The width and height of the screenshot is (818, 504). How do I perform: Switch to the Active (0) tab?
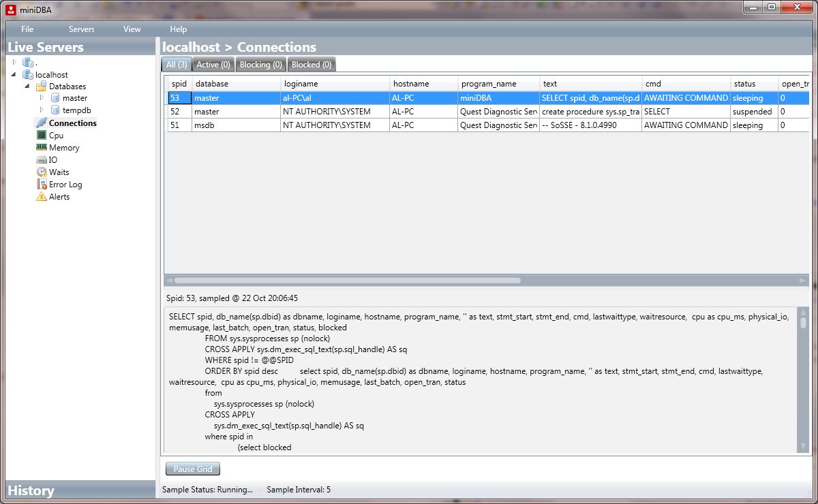point(213,65)
